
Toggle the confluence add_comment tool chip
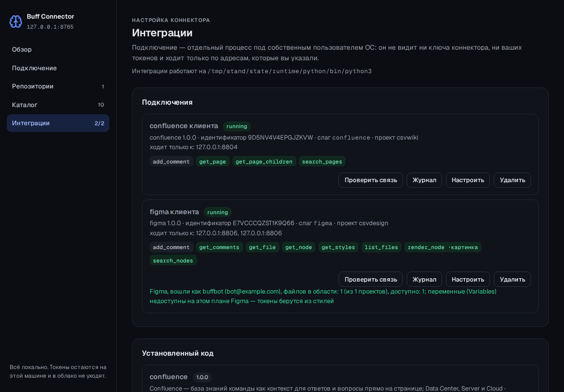pos(171,162)
